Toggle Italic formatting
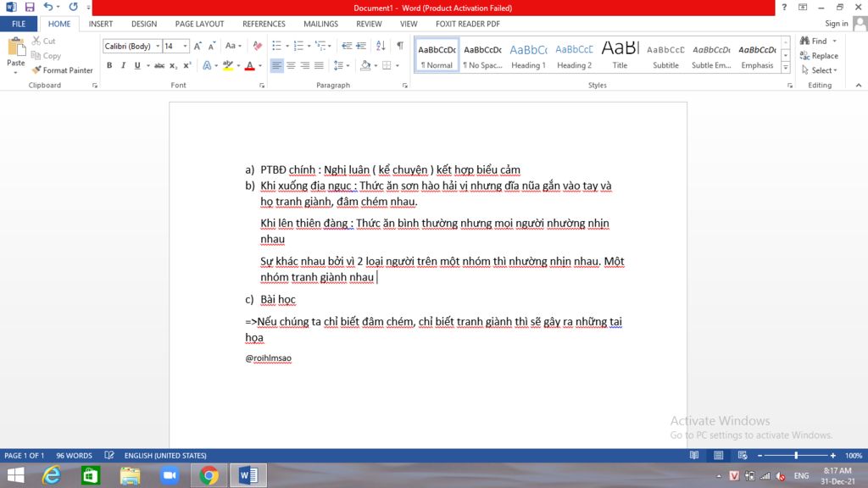 coord(123,65)
